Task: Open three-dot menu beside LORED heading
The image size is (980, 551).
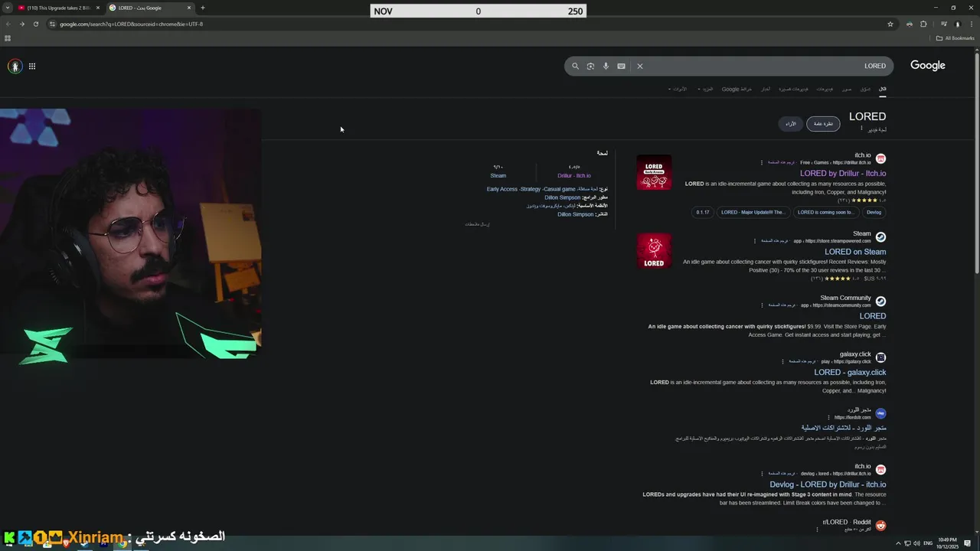Action: click(x=861, y=129)
